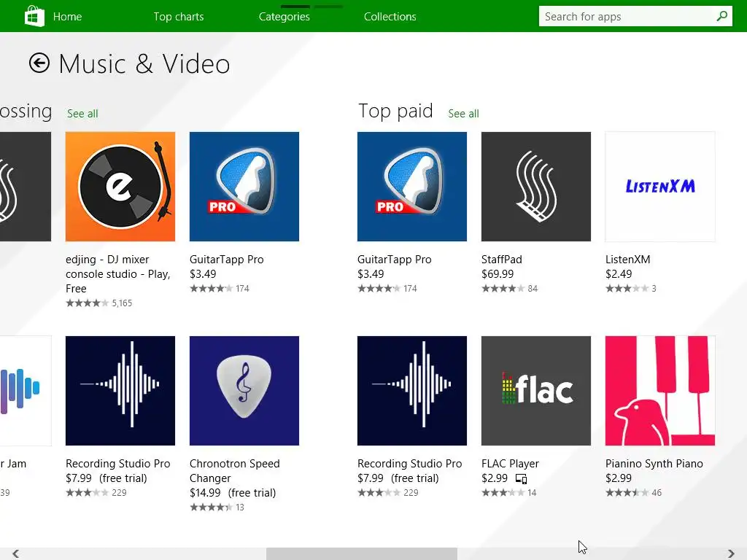747x560 pixels.
Task: Open the Chronotron Speed Changer icon
Action: 244,391
